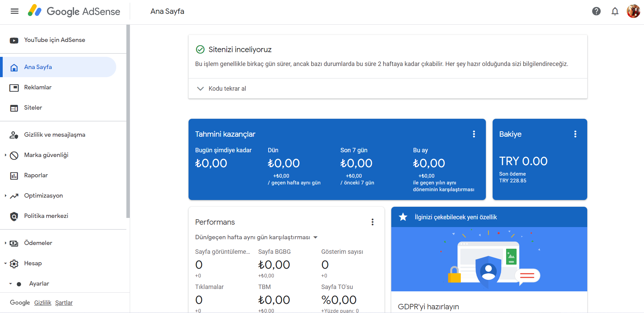Image resolution: width=644 pixels, height=313 pixels.
Task: Click the Reklamlar ad unit icon
Action: 14,88
